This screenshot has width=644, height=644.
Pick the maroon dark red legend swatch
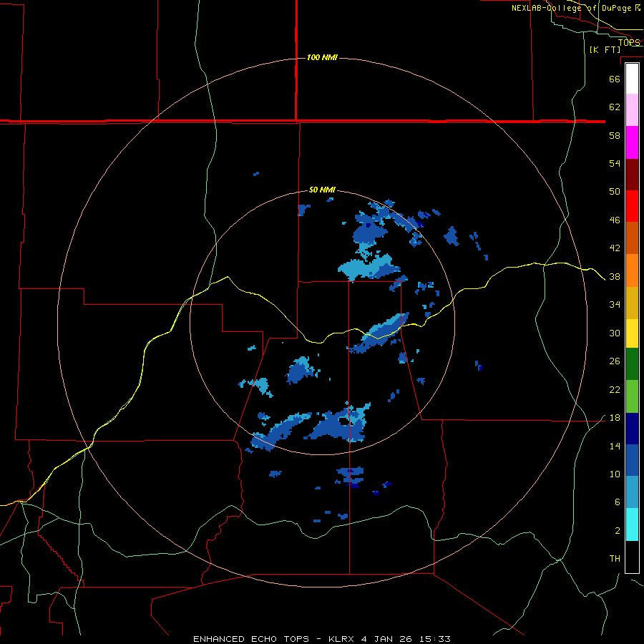(632, 174)
